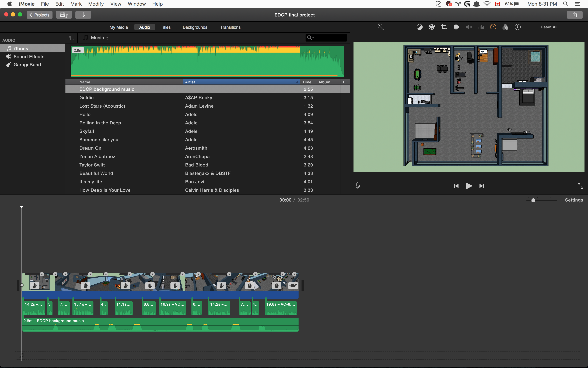Select the cropping tool icon
The height and width of the screenshot is (368, 588).
tap(444, 27)
